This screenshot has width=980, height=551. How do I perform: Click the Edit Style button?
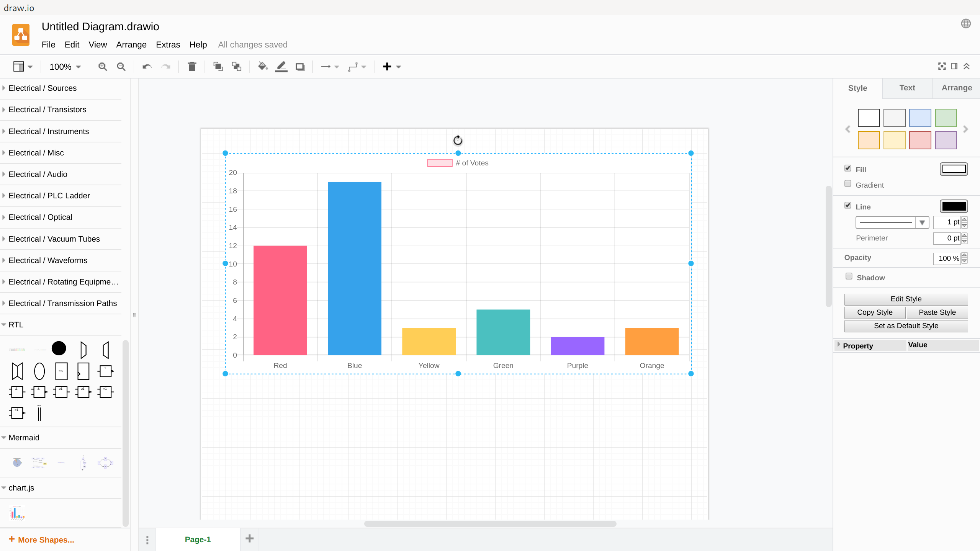[x=906, y=299]
